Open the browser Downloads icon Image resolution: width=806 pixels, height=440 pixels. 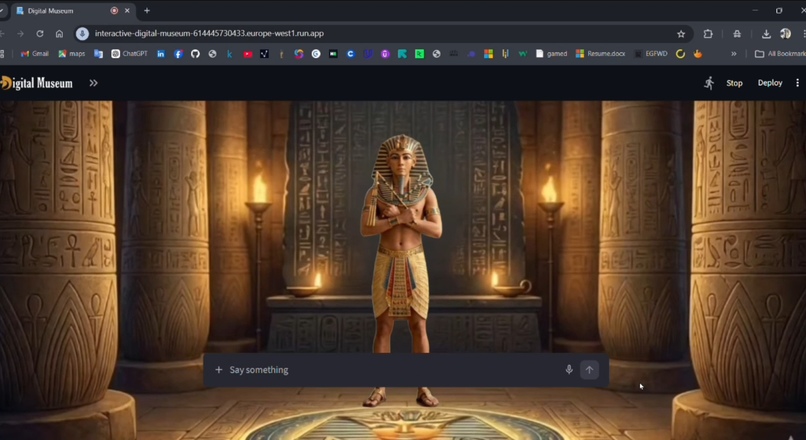click(x=766, y=33)
